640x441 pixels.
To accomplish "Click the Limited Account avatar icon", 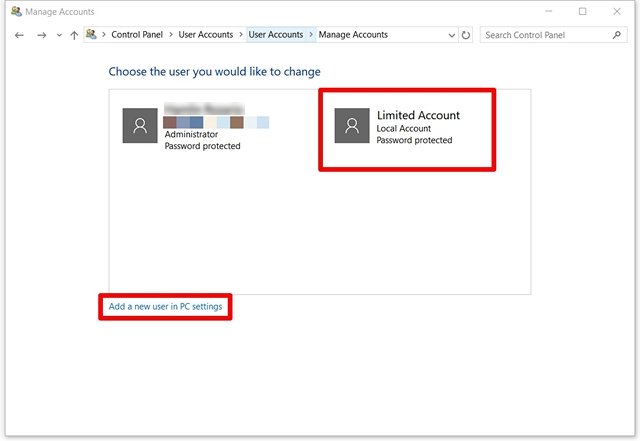I will point(350,126).
